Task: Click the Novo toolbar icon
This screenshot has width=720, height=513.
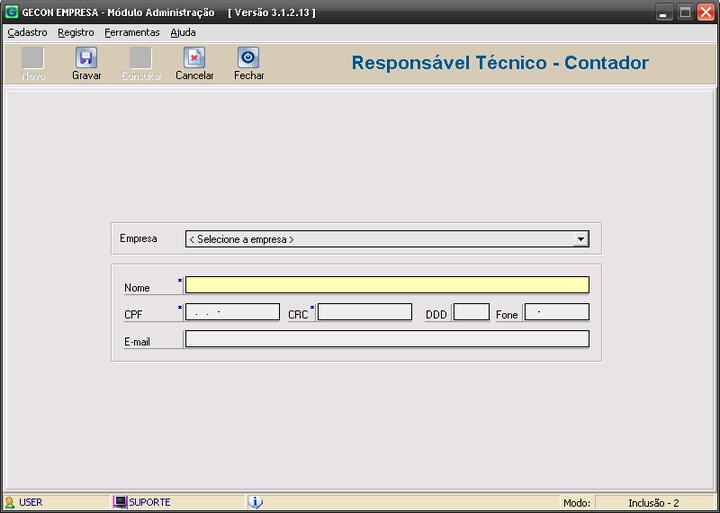Action: pos(33,58)
